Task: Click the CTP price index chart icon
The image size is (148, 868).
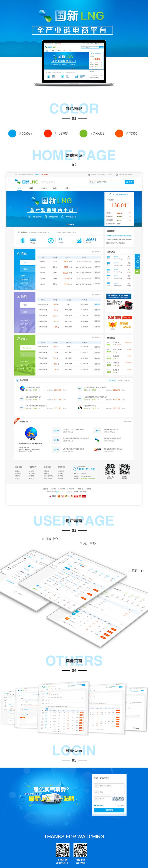Action: coord(109,194)
